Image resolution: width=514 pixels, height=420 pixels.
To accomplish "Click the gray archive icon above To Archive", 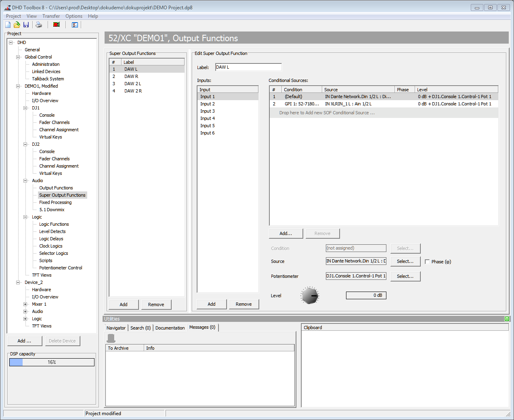I will click(111, 338).
